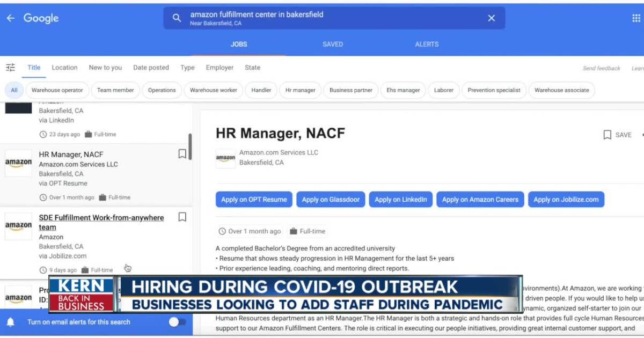Screen dimensions: 644x338
Task: Click '9 days ago' in SDE listing
Action: tap(60, 270)
